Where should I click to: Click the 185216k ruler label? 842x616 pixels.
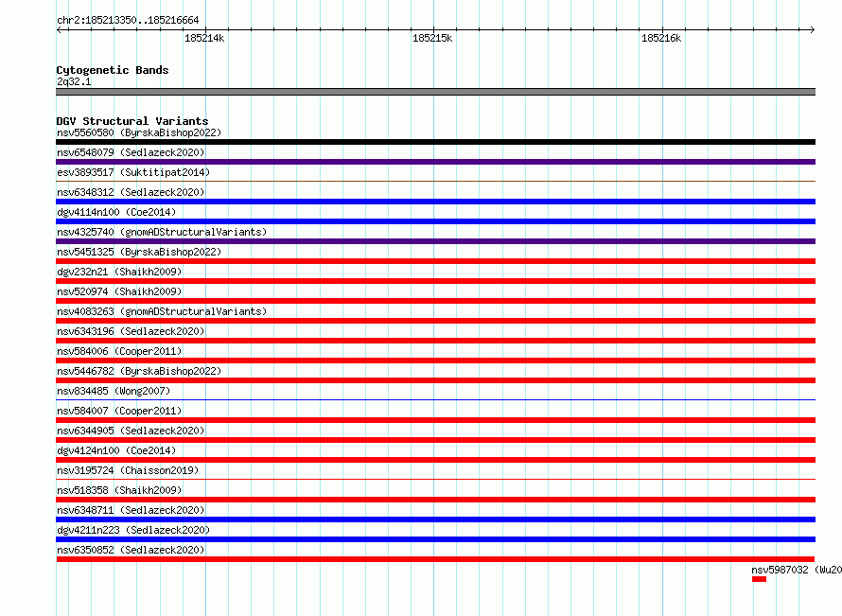tap(661, 38)
